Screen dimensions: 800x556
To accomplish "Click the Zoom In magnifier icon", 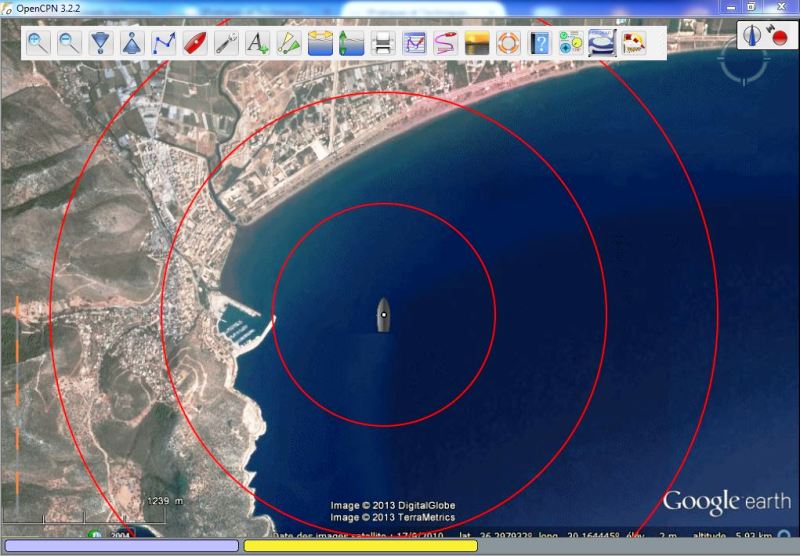I will [x=39, y=43].
